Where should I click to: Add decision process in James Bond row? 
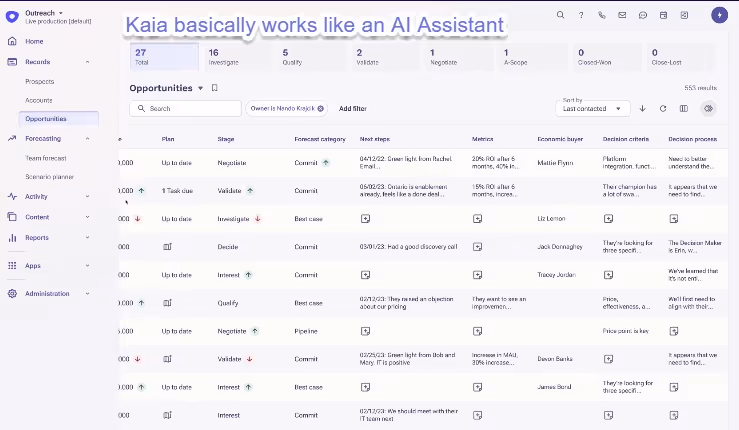coord(674,387)
